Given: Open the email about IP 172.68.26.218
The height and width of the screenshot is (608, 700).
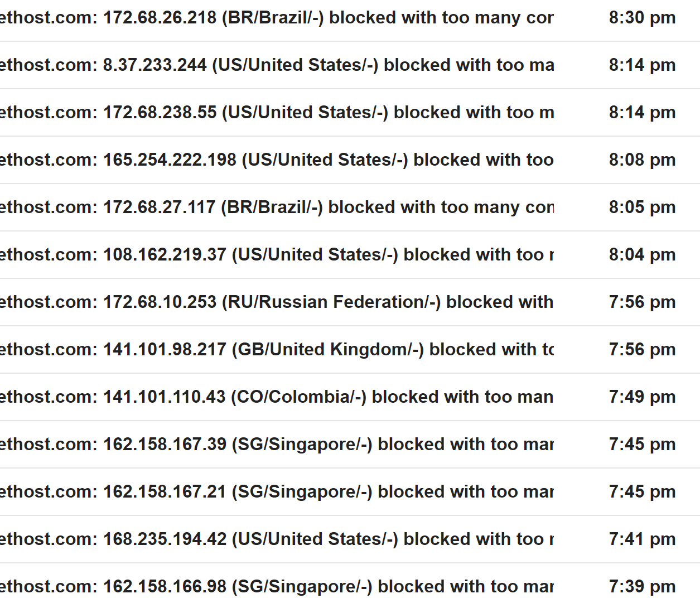Looking at the screenshot, I should (x=276, y=18).
